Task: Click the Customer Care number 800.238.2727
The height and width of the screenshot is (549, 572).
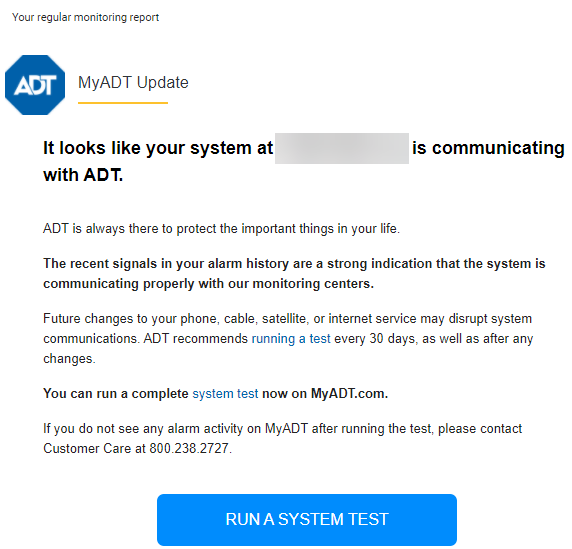Action: pyautogui.click(x=189, y=448)
